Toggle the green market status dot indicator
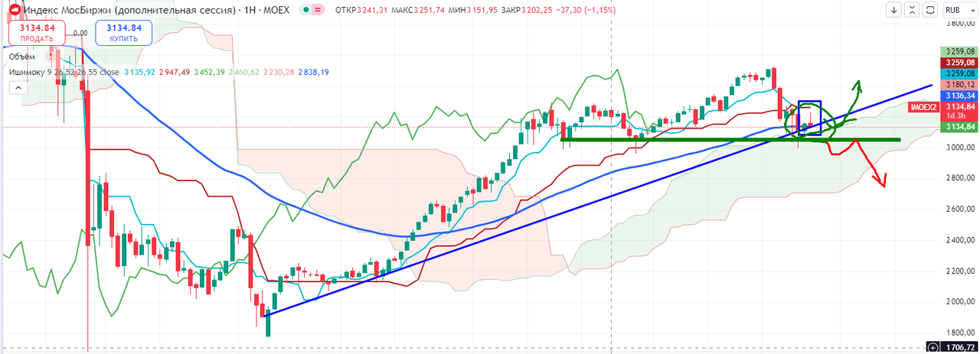The image size is (980, 354). pos(307,10)
